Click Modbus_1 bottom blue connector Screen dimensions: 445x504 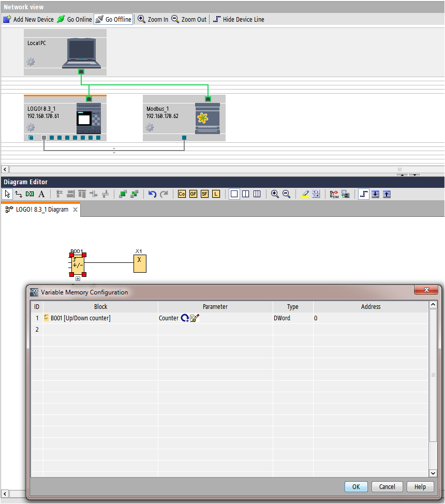coord(184,138)
